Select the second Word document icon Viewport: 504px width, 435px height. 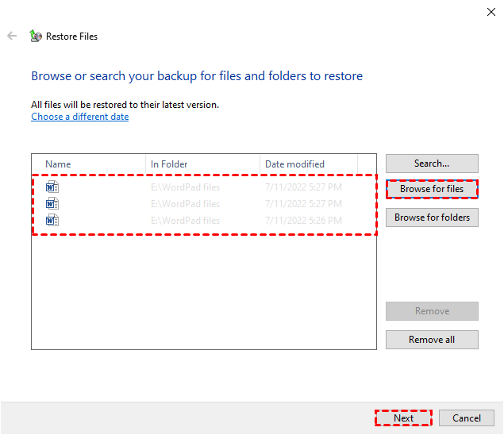[x=52, y=204]
